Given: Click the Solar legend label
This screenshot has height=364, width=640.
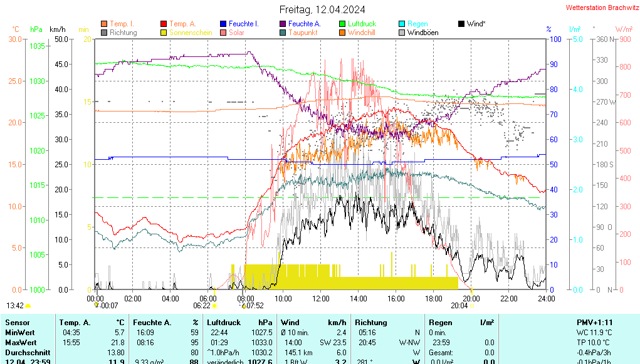Looking at the screenshot, I should (236, 33).
